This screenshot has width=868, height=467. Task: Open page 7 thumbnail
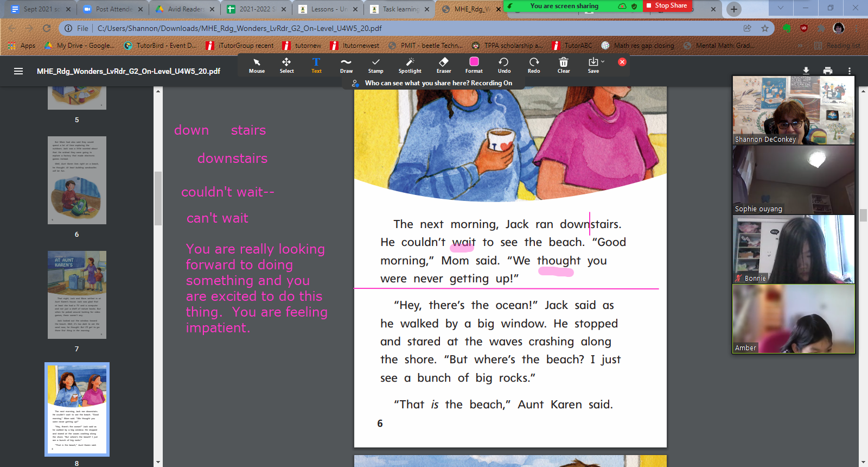tap(77, 295)
